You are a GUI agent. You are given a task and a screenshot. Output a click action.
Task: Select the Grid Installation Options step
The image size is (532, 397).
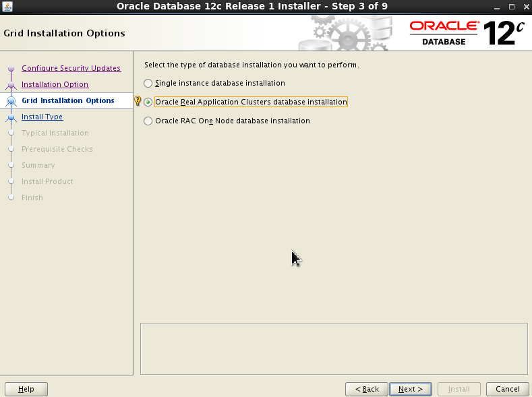68,100
